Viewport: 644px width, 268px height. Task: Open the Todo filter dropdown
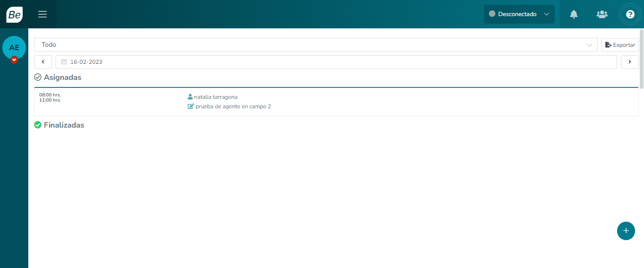315,45
